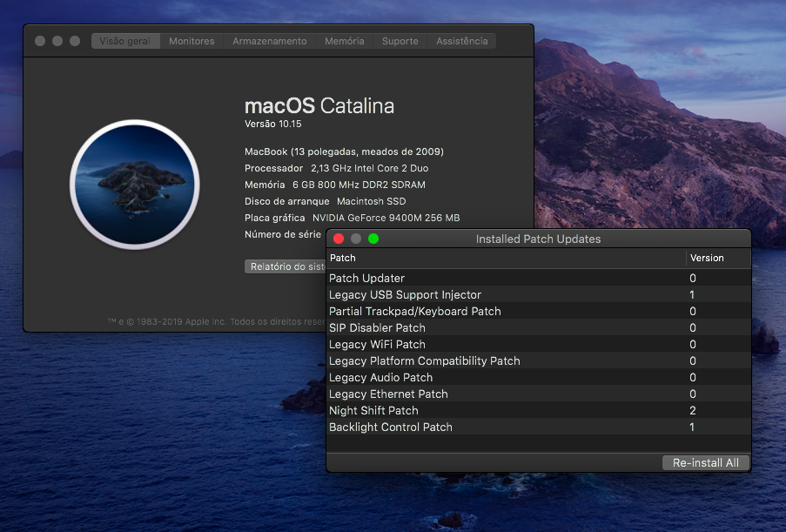The width and height of the screenshot is (786, 532).
Task: Zoom the Installed Patch Updates window with green button
Action: click(x=373, y=239)
